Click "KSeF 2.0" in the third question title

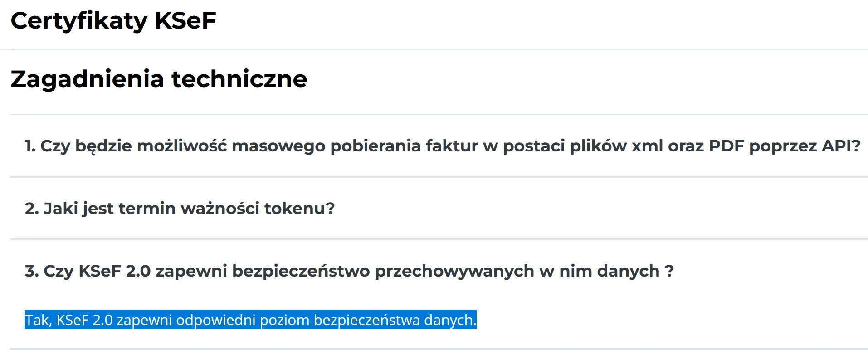(x=114, y=271)
